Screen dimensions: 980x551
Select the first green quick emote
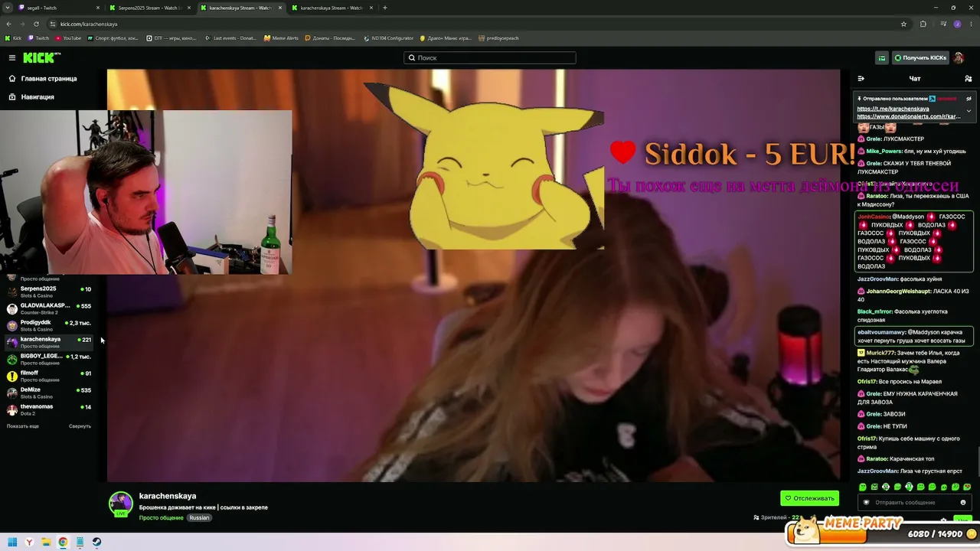tap(863, 487)
